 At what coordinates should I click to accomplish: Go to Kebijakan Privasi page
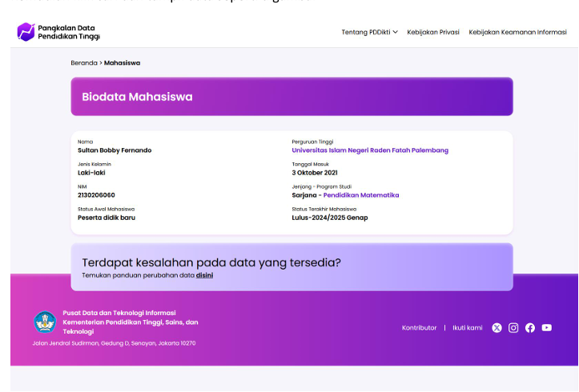coord(433,32)
